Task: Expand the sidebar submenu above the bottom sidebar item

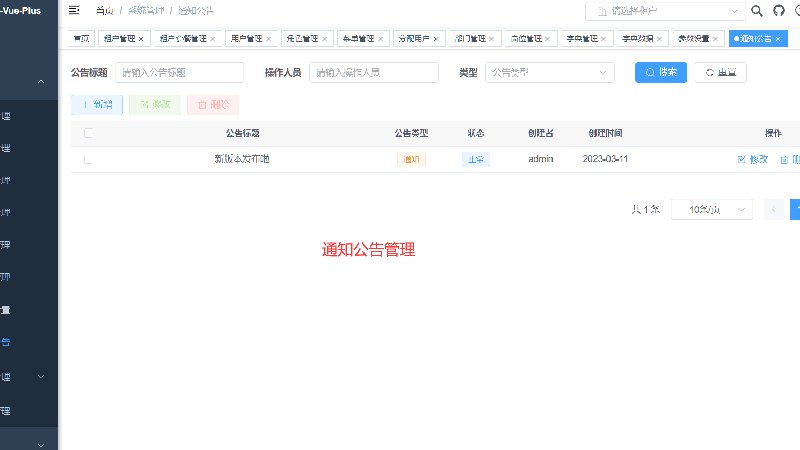Action: [41, 377]
